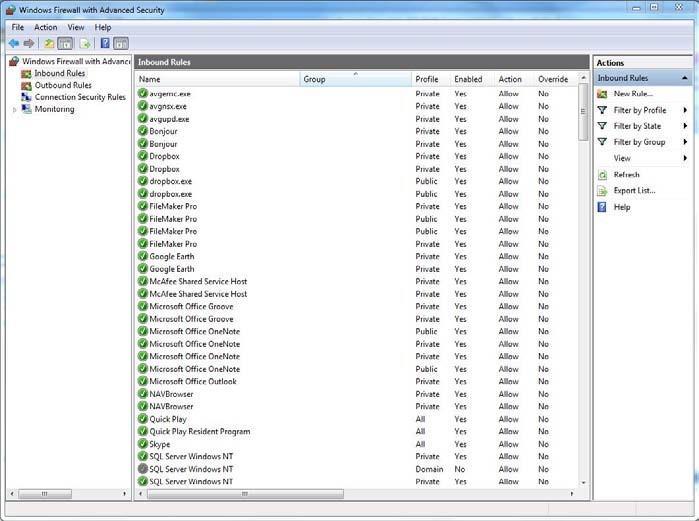The image size is (699, 521).
Task: Click the Inbound Rules tree icon
Action: [x=26, y=74]
